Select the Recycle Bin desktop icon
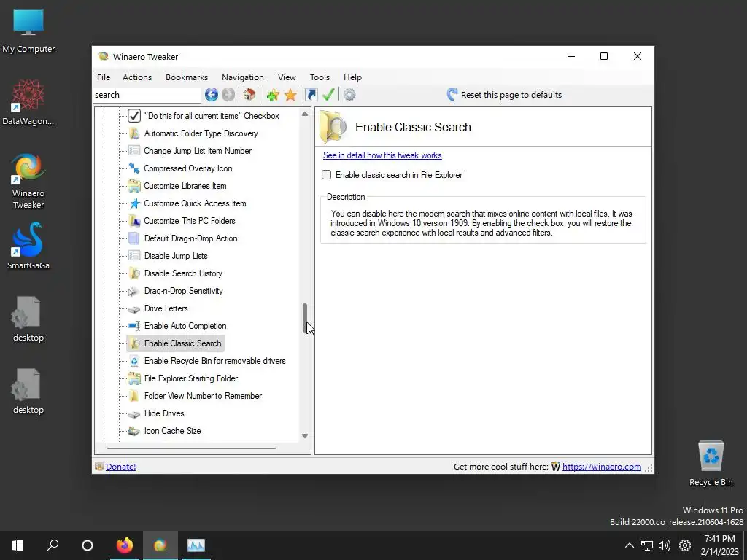The width and height of the screenshot is (747, 560). pyautogui.click(x=711, y=463)
